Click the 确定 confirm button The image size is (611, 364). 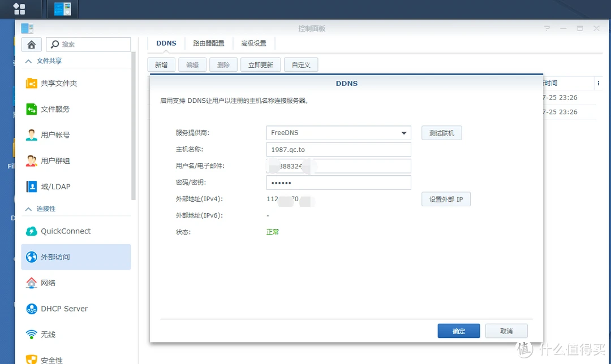pos(458,331)
